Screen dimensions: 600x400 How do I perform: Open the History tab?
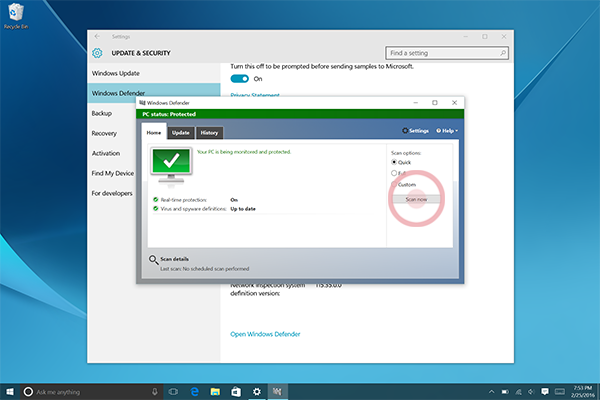(209, 133)
